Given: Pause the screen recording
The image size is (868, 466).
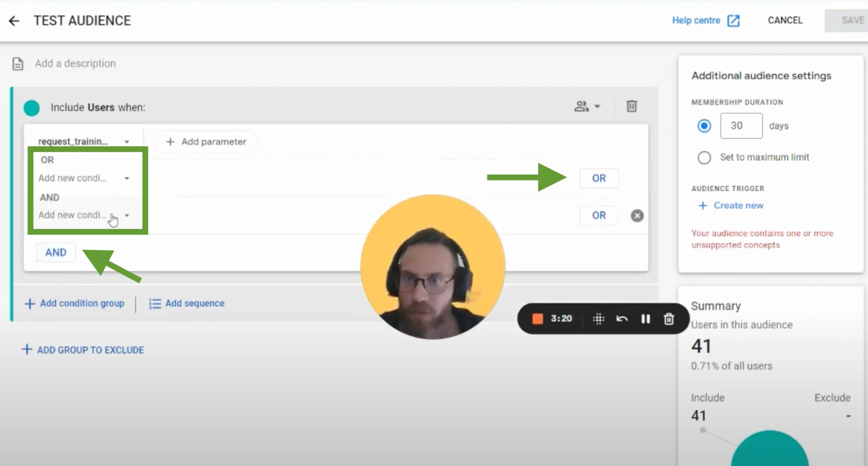Looking at the screenshot, I should pos(645,319).
